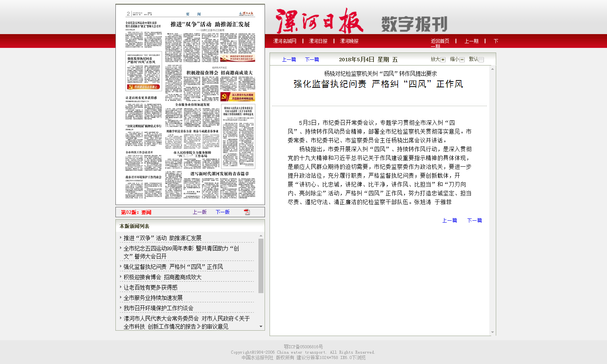The height and width of the screenshot is (364, 607).
Task: Select 漯河日报 in the navigation bar
Action: pos(318,41)
